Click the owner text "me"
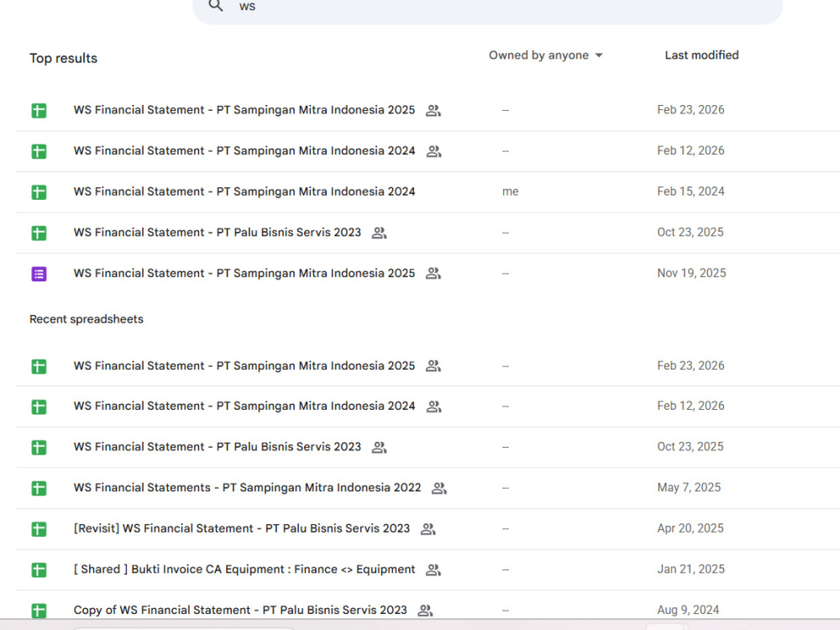This screenshot has width=840, height=630. point(510,192)
